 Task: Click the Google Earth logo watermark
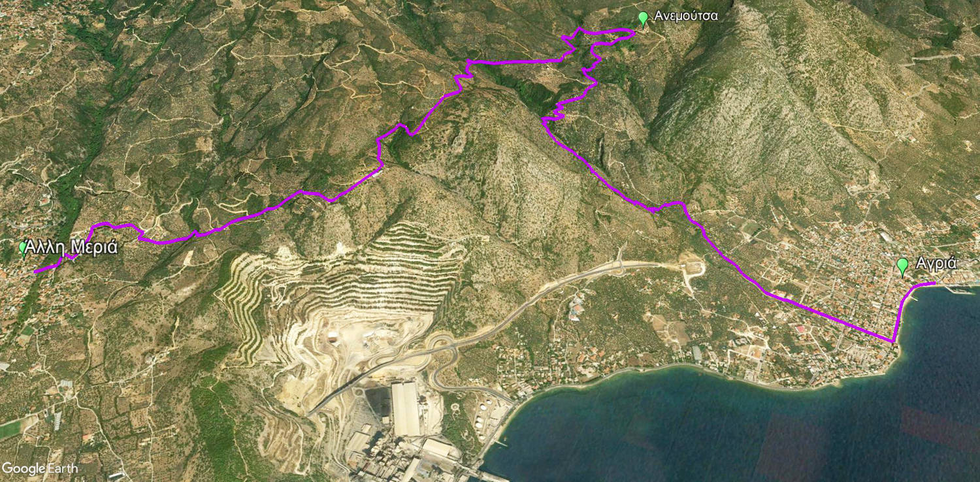[x=39, y=468]
